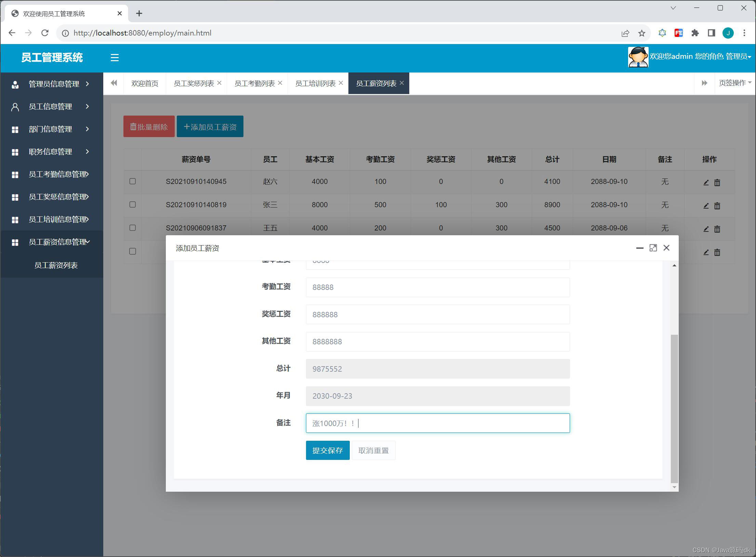The image size is (756, 557).
Task: Close the 员工薪资列表 tab
Action: [x=402, y=83]
